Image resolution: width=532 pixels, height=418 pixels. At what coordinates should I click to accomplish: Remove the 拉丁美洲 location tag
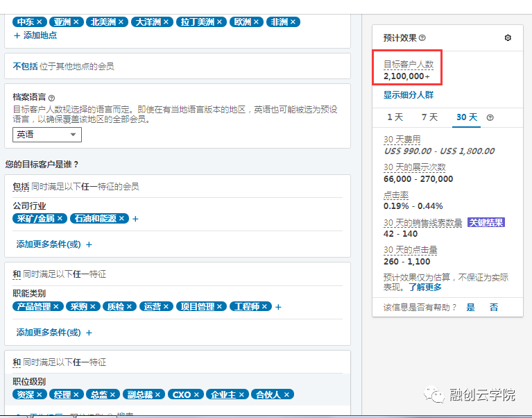click(x=219, y=22)
